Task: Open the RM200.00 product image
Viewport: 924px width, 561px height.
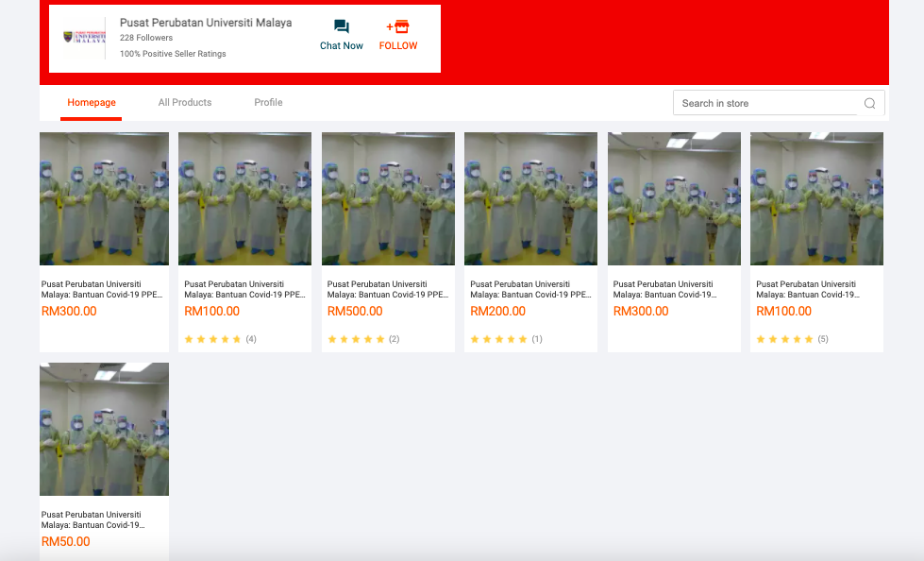Action: (530, 198)
